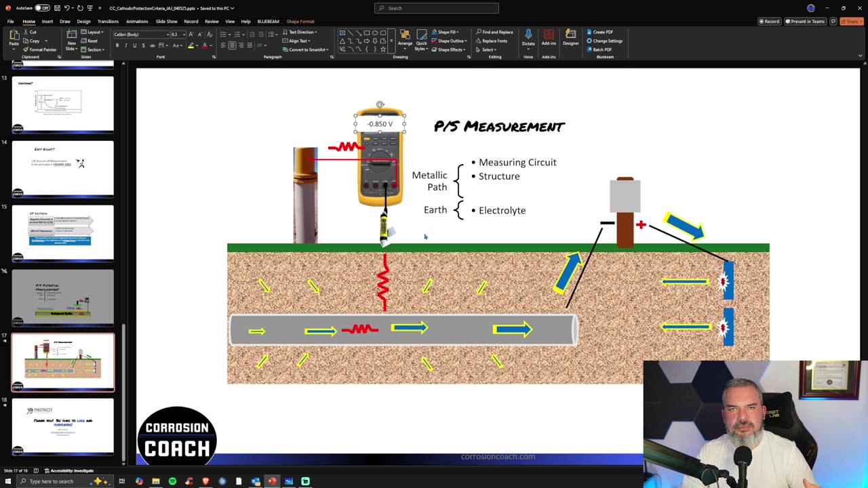Click Replace Fonts
Screen dimensions: 868x488
(492, 41)
